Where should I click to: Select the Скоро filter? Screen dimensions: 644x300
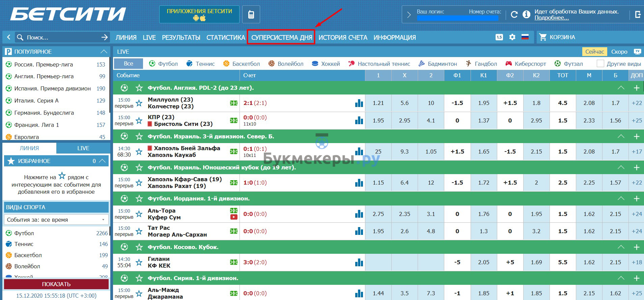pyautogui.click(x=619, y=52)
